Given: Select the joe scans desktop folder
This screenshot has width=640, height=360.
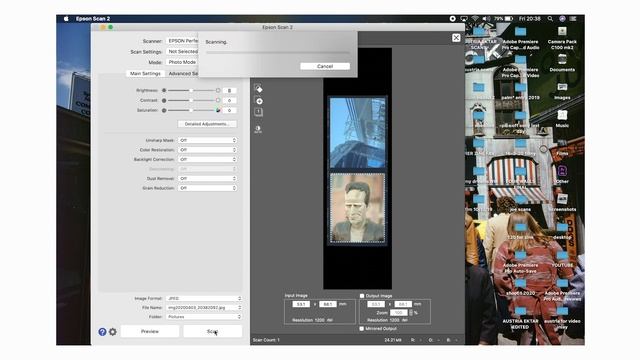Looking at the screenshot, I should point(520,203).
